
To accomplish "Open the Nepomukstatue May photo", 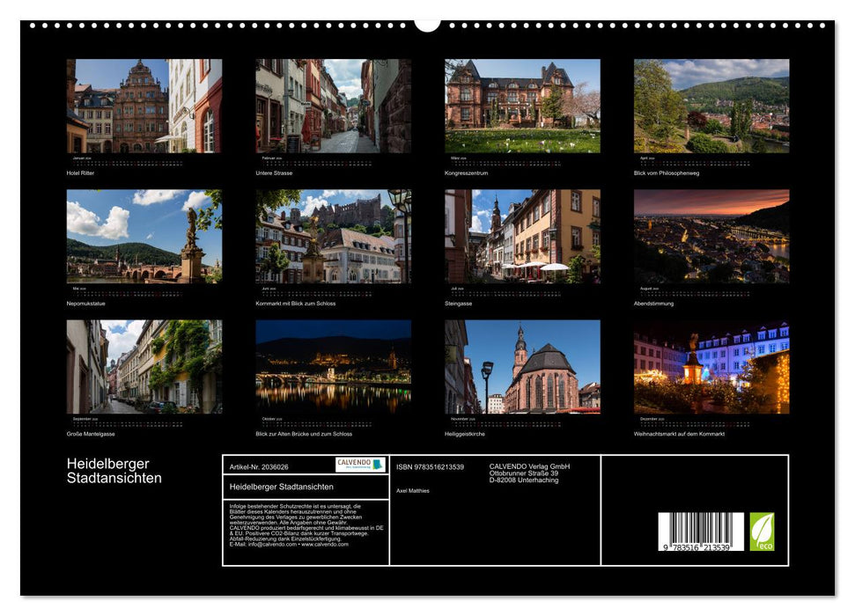I will pyautogui.click(x=144, y=236).
